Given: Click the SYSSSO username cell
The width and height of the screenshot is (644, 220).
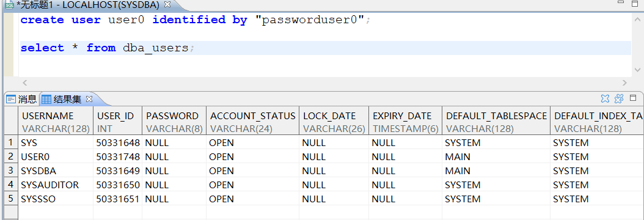Looking at the screenshot, I should coord(56,199).
